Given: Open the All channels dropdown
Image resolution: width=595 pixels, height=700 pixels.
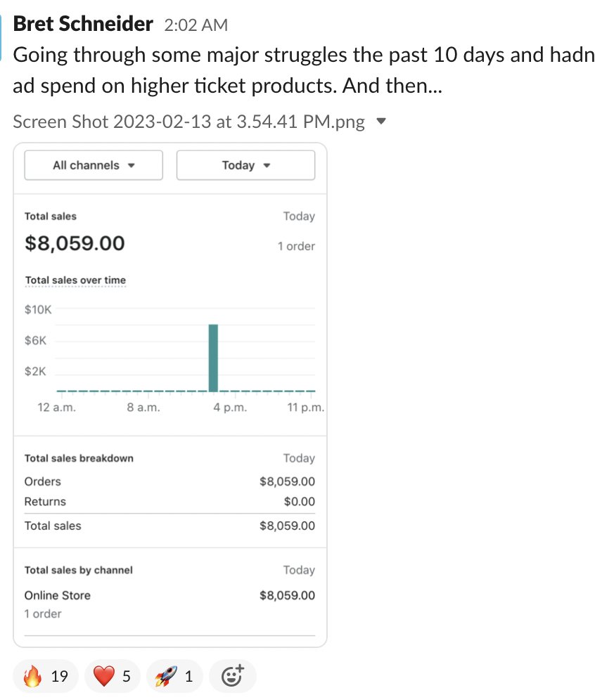Looking at the screenshot, I should 94,165.
